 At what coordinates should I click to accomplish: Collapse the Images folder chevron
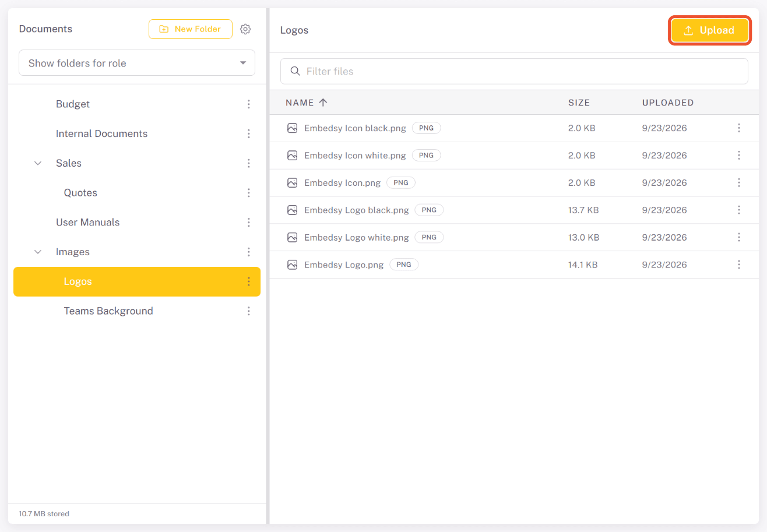(38, 252)
